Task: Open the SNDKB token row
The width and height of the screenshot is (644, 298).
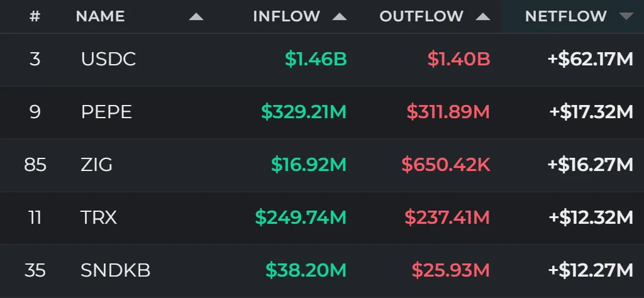Action: [322, 270]
